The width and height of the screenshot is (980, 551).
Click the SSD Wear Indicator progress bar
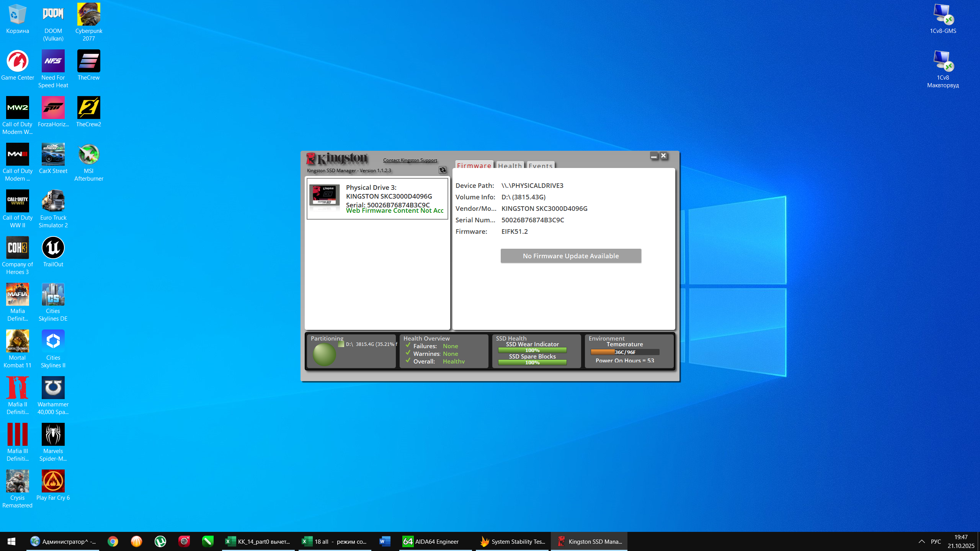pyautogui.click(x=532, y=350)
